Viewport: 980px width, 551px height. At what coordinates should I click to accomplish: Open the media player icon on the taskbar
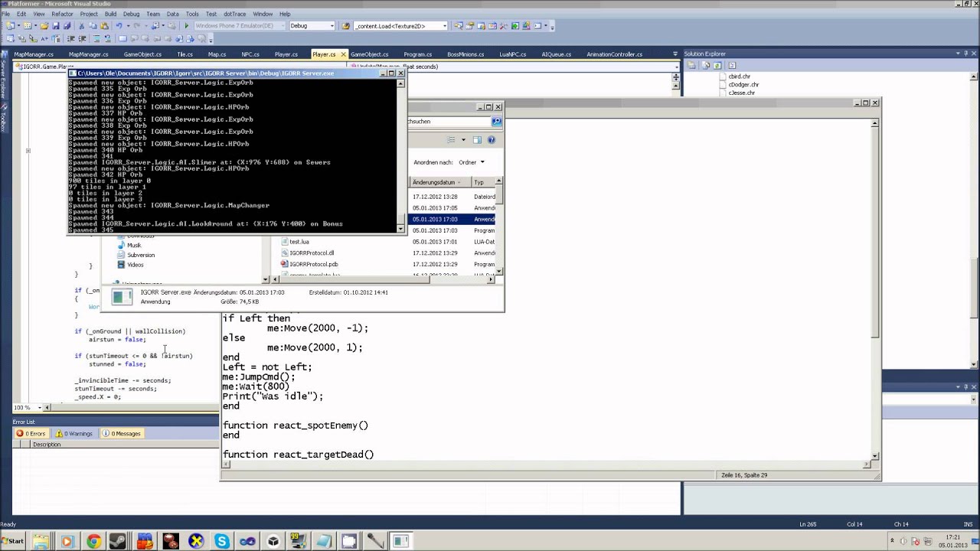67,542
